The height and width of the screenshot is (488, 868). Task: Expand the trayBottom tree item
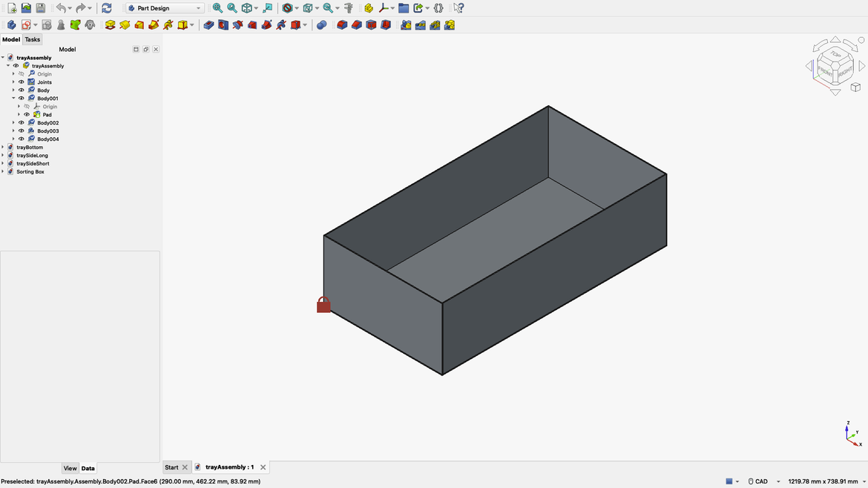(3, 147)
